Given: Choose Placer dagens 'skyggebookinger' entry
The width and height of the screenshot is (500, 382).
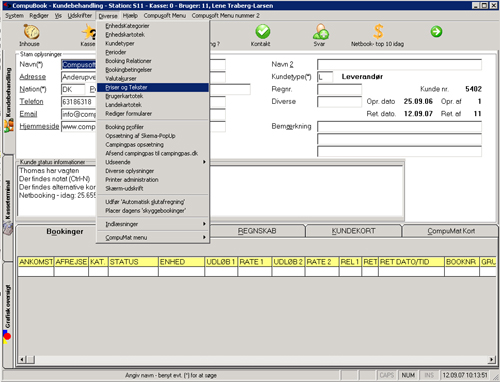Looking at the screenshot, I should click(153, 211).
